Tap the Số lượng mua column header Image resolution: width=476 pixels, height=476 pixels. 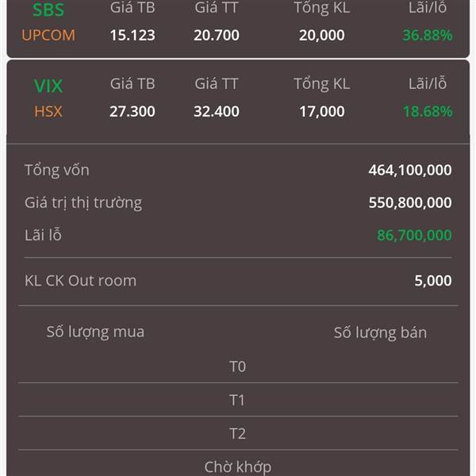(95, 332)
